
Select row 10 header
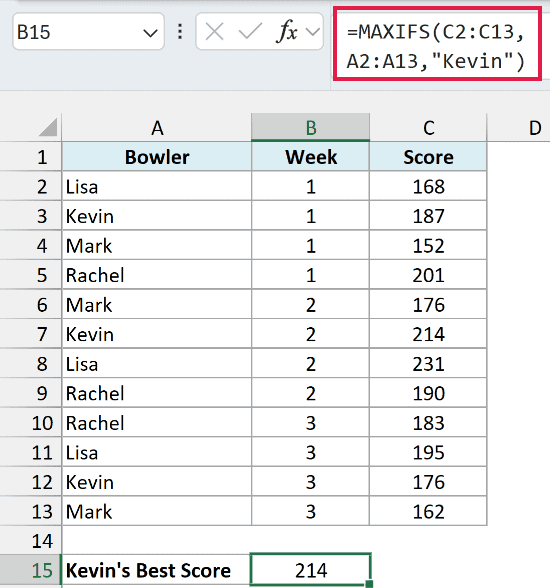pyautogui.click(x=31, y=423)
